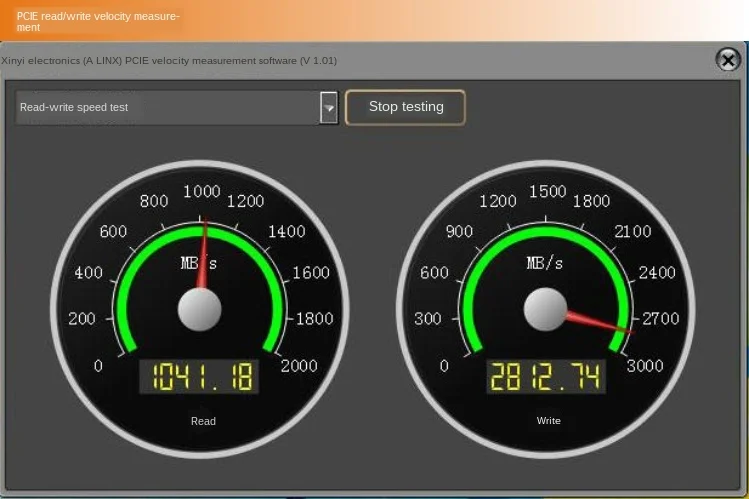
Task: Click the 2700 mark on Write gauge
Action: tap(660, 319)
